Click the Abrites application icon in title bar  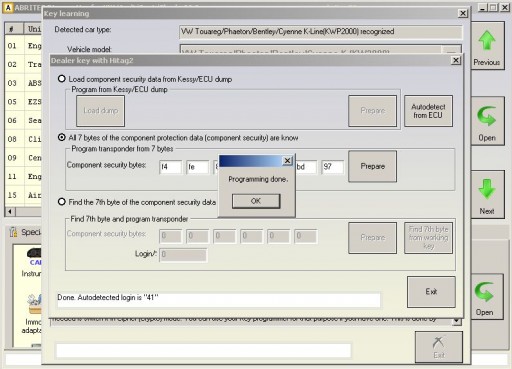[8, 7]
